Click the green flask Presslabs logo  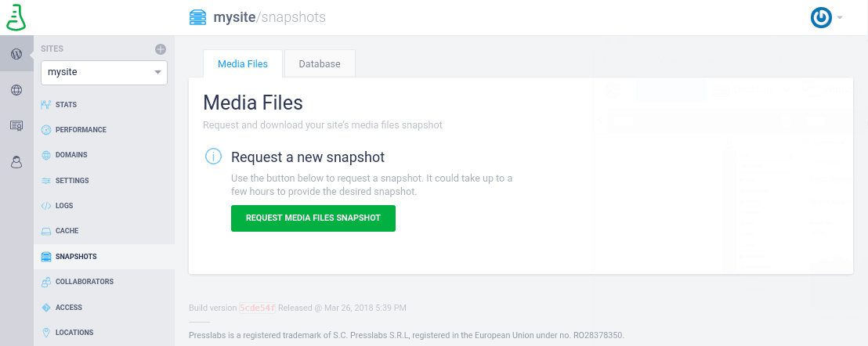tap(16, 17)
